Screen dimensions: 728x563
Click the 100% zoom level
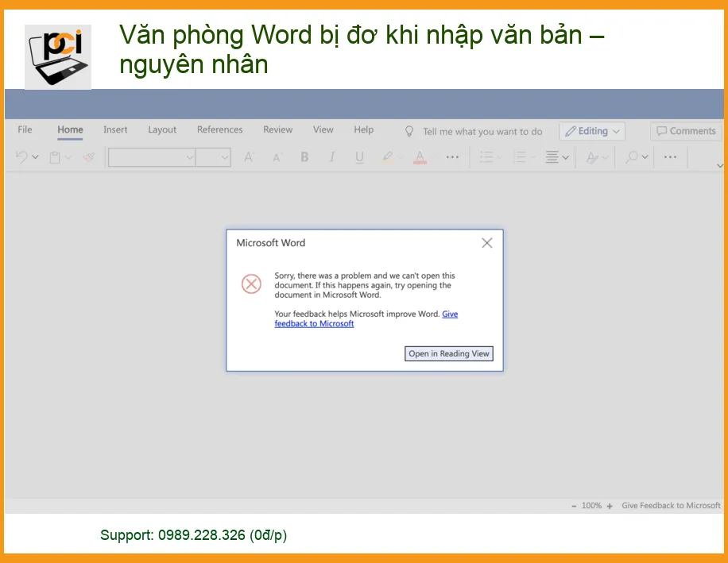click(591, 506)
